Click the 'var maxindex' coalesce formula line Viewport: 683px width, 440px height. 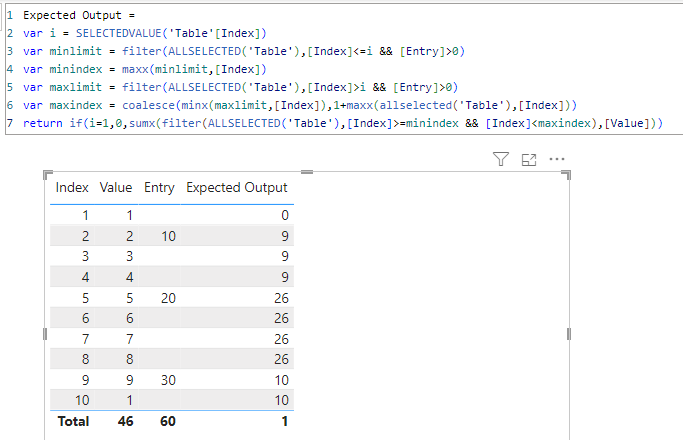tap(300, 105)
